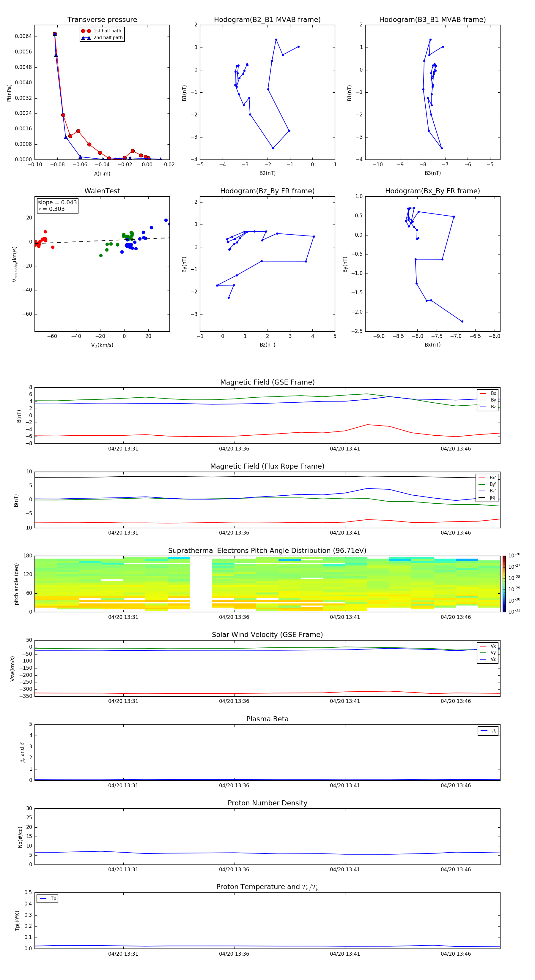The width and height of the screenshot is (535, 980).
Task: Click the "V_A(km/s)" x-axis label
Action: tap(102, 345)
